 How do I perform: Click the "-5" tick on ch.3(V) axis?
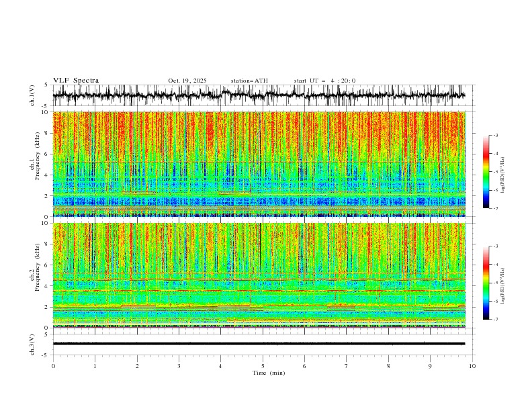(45, 355)
